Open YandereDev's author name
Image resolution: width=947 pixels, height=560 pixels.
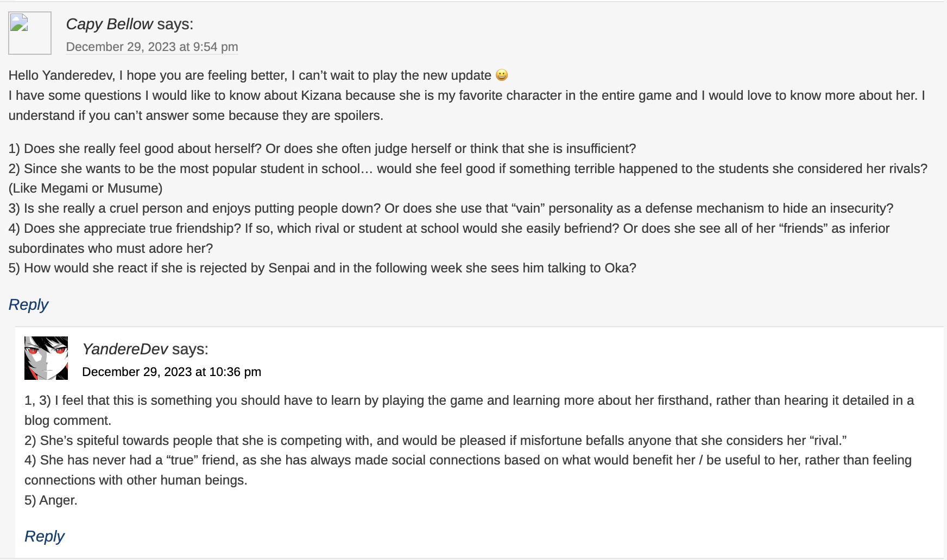(125, 349)
